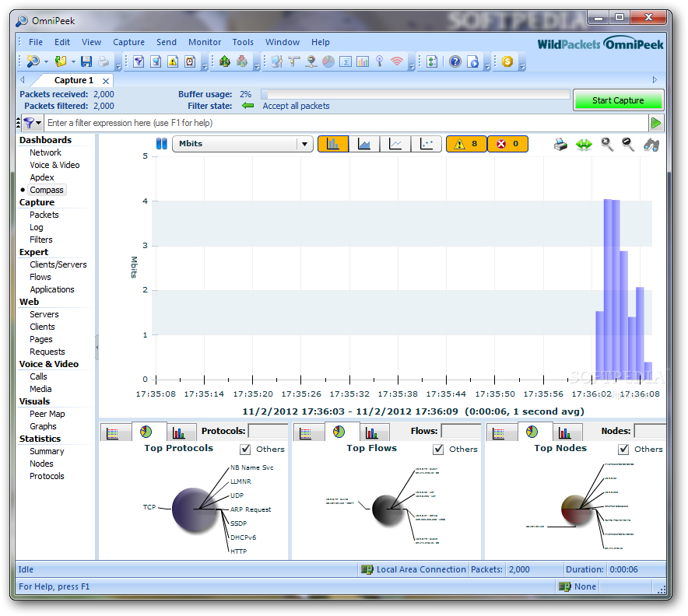This screenshot has width=688, height=616.
Task: Open the File menu
Action: pos(36,42)
